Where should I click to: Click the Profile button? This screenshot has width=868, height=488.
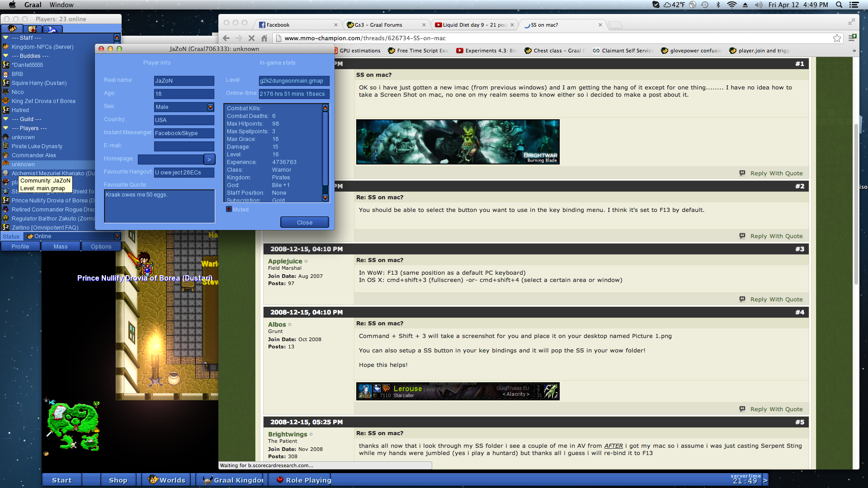(x=20, y=246)
